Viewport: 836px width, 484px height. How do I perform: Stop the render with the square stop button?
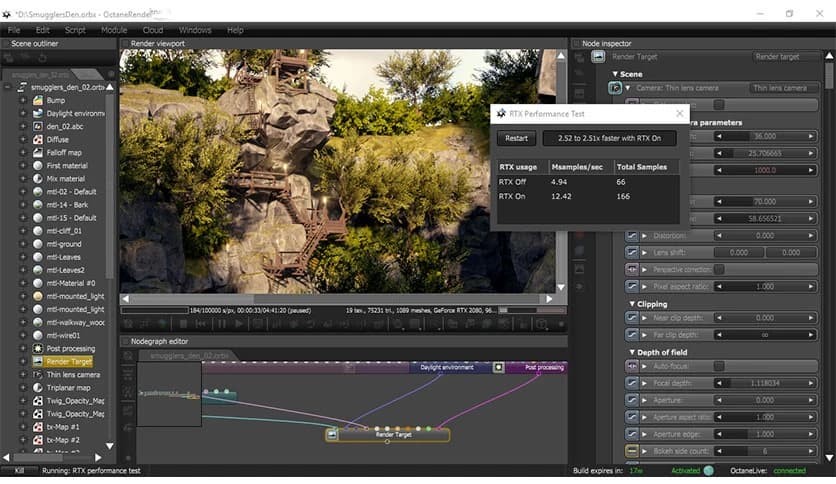(183, 324)
